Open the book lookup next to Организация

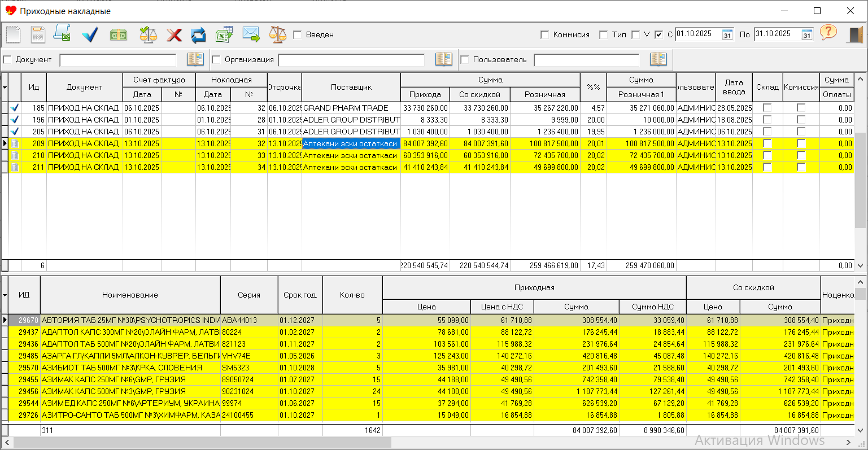[x=444, y=59]
